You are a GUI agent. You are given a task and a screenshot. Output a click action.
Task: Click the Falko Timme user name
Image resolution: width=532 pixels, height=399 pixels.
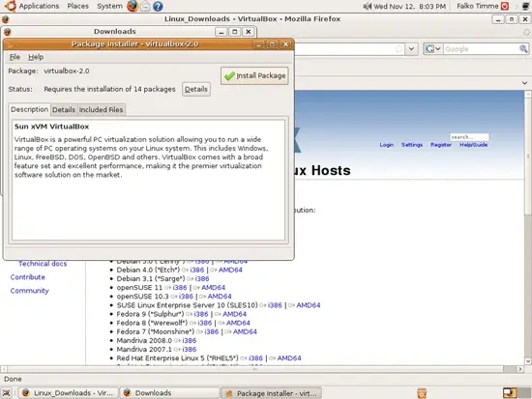[x=478, y=6]
